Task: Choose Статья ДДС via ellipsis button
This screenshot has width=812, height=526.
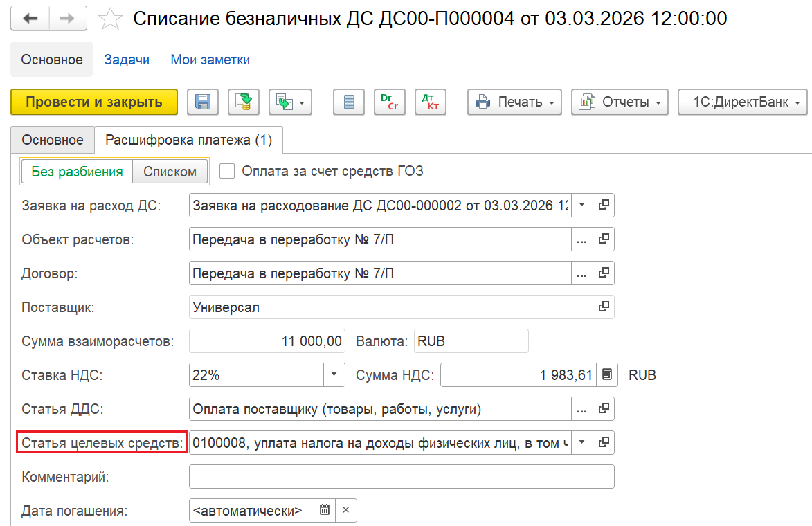Action: pyautogui.click(x=582, y=409)
